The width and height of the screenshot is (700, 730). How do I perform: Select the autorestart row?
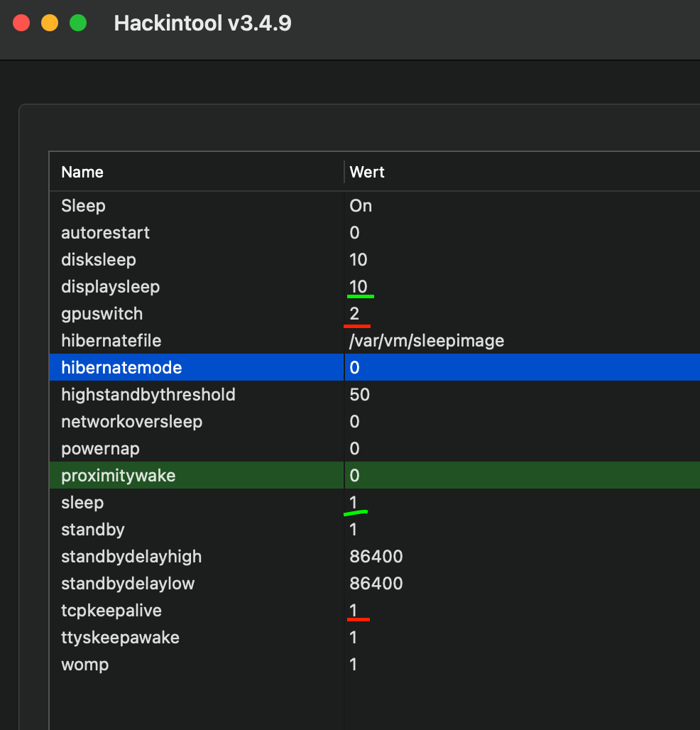pyautogui.click(x=375, y=233)
